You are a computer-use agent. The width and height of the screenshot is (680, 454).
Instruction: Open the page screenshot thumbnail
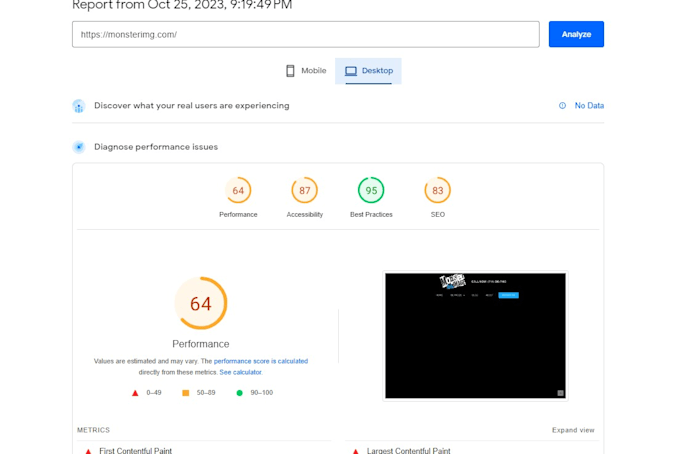(x=475, y=336)
